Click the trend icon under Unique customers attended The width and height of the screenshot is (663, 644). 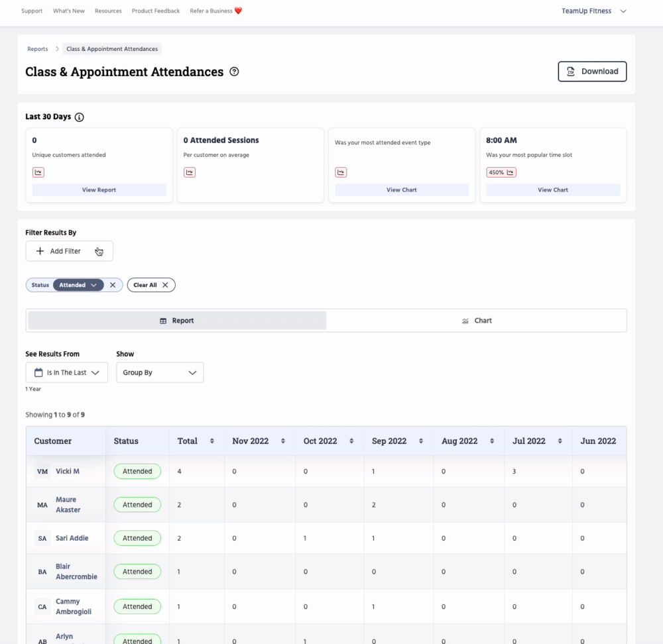click(38, 172)
